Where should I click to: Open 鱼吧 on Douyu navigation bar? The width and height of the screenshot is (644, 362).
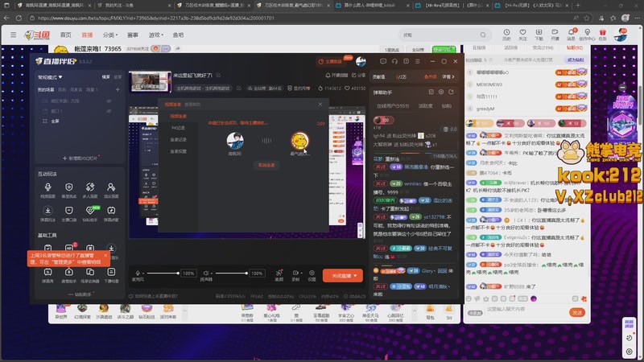pyautogui.click(x=178, y=35)
